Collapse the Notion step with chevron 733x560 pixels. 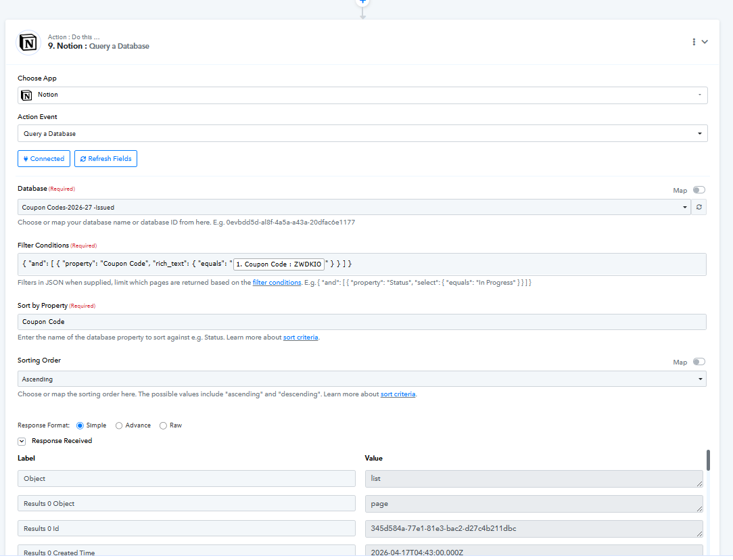click(705, 42)
